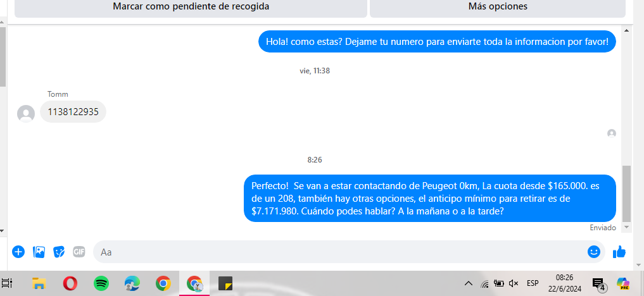The width and height of the screenshot is (644, 296).
Task: Open File Explorer from taskbar
Action: click(x=39, y=283)
